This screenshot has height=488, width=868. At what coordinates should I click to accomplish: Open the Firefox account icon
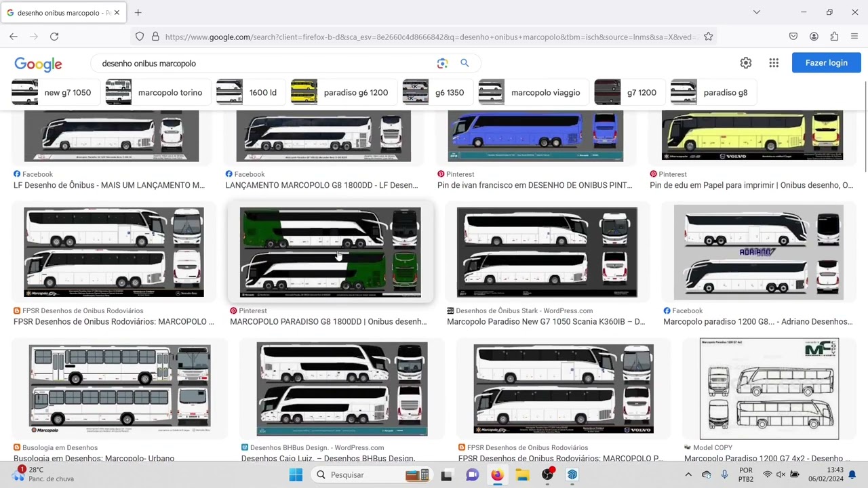[x=814, y=37]
